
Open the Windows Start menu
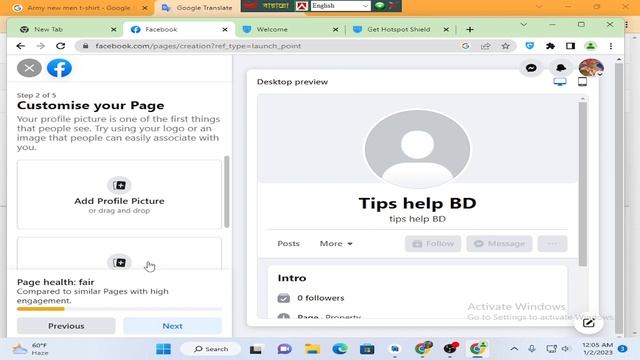163,349
